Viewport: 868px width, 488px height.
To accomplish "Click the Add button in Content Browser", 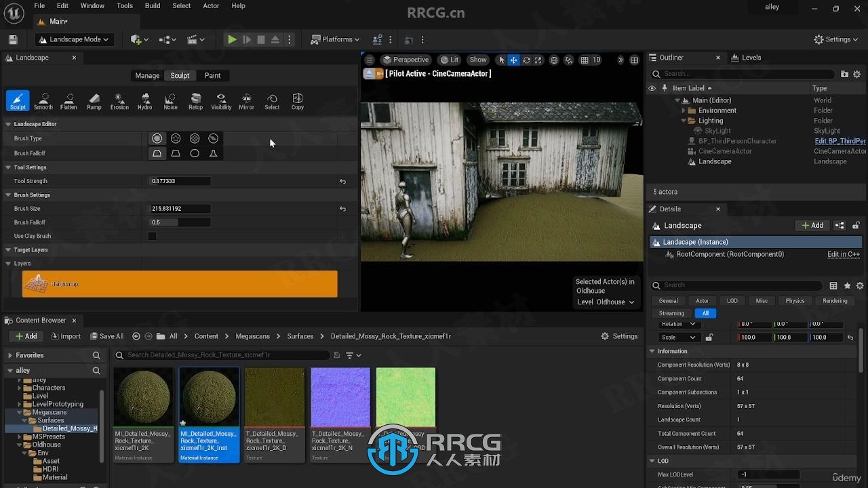I will 26,336.
